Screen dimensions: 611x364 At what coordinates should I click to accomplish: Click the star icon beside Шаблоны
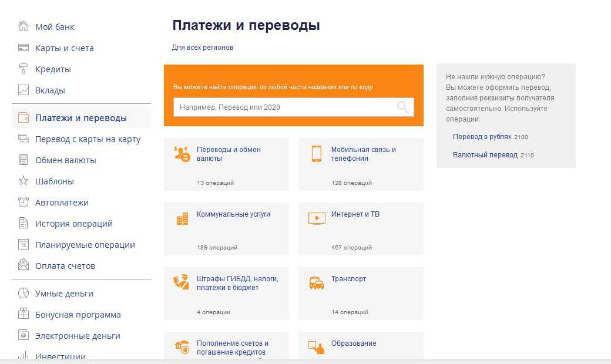pyautogui.click(x=23, y=181)
